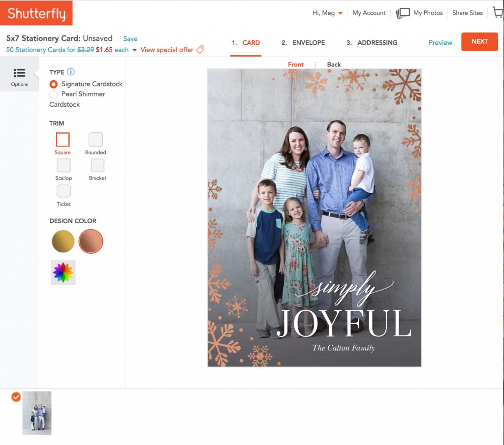Open the custom color picker wheel
Viewport: 504px width, 445px height.
pyautogui.click(x=63, y=271)
